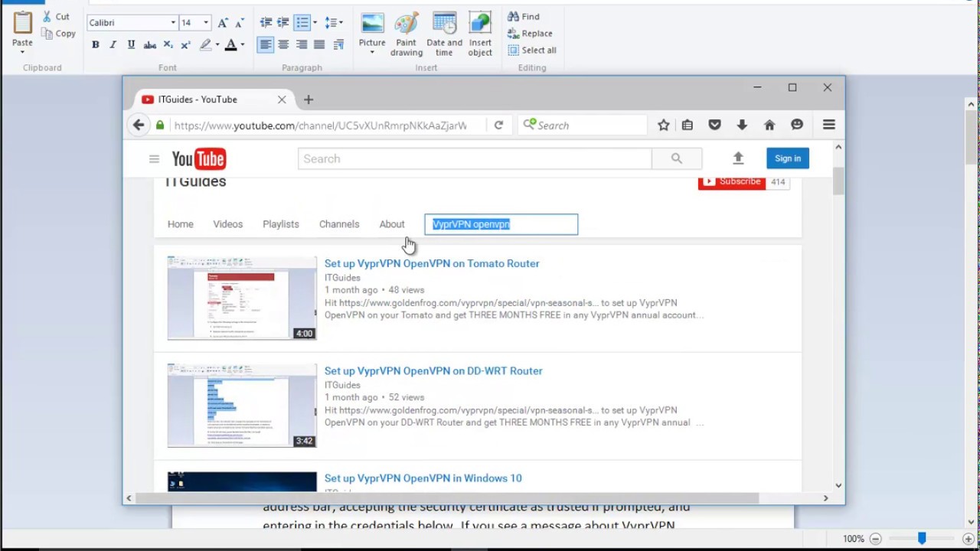Click the YouTube upload arrow icon
This screenshot has width=980, height=551.
[x=738, y=158]
